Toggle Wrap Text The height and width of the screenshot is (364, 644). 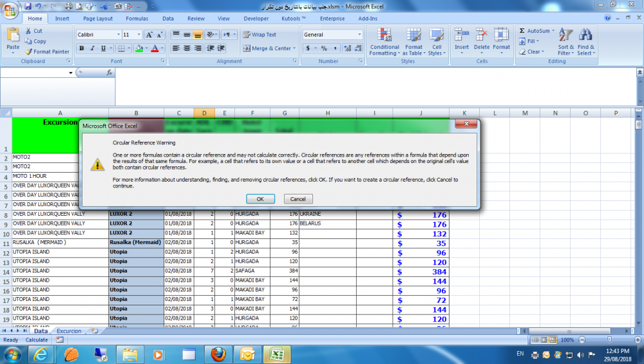(x=260, y=35)
